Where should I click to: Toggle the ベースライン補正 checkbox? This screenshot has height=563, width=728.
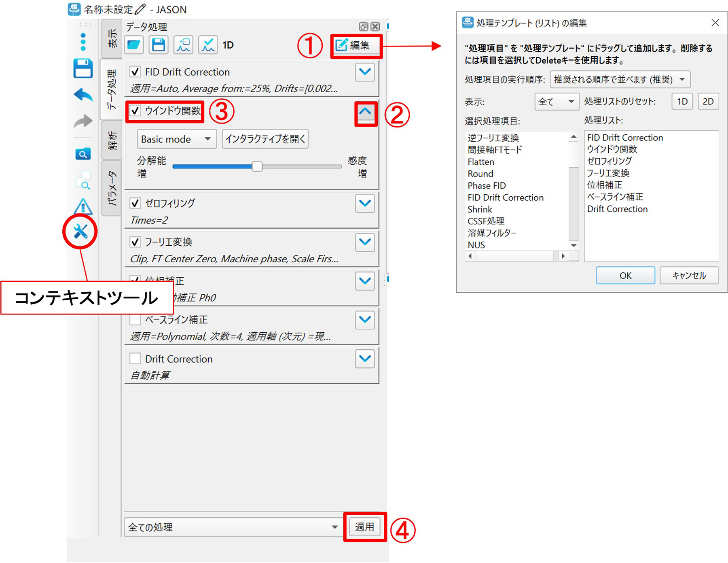135,320
